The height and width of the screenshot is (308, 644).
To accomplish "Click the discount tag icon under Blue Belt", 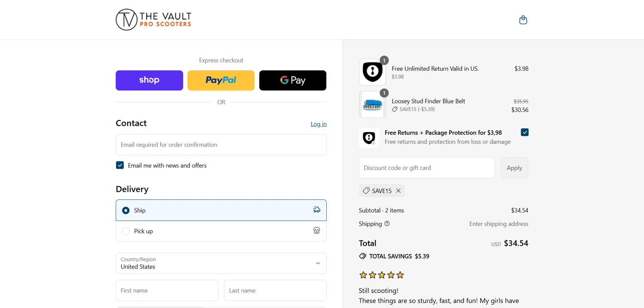I will tap(395, 109).
